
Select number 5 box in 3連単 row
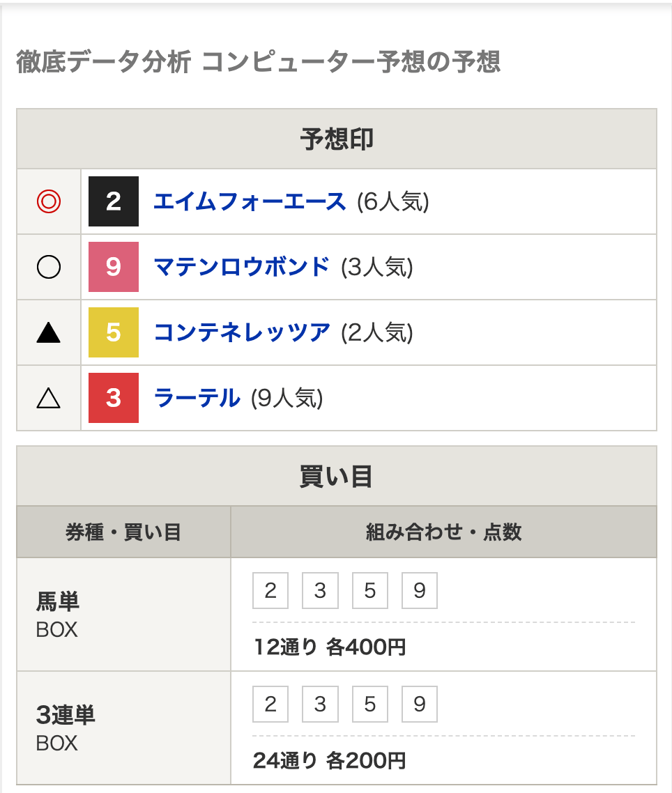370,704
